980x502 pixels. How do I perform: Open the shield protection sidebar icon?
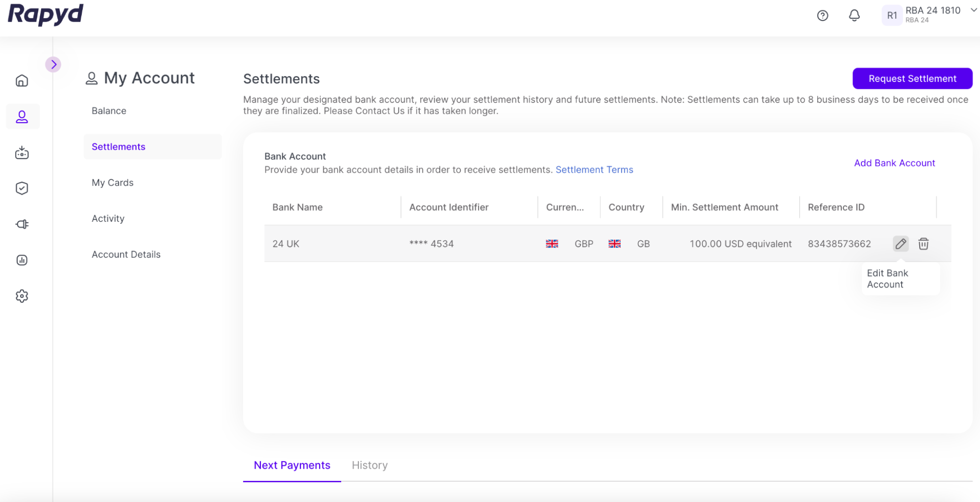22,188
